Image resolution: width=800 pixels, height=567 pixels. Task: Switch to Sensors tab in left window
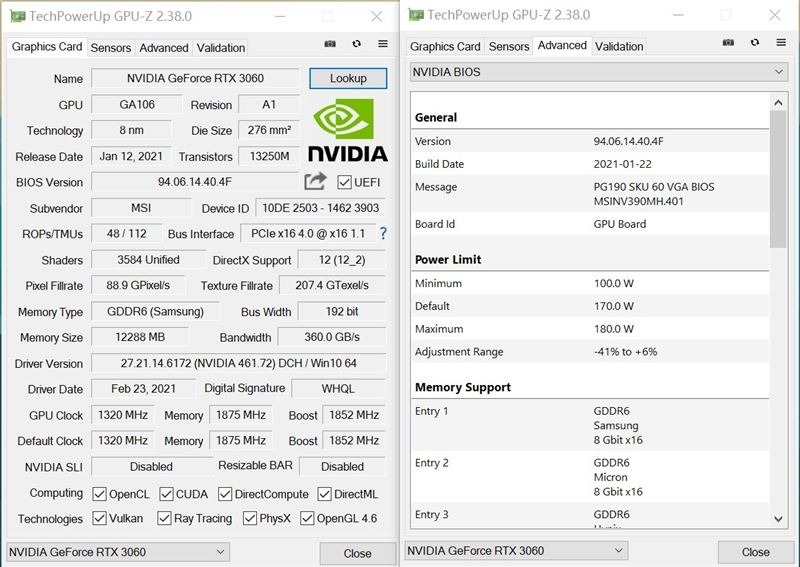point(110,47)
